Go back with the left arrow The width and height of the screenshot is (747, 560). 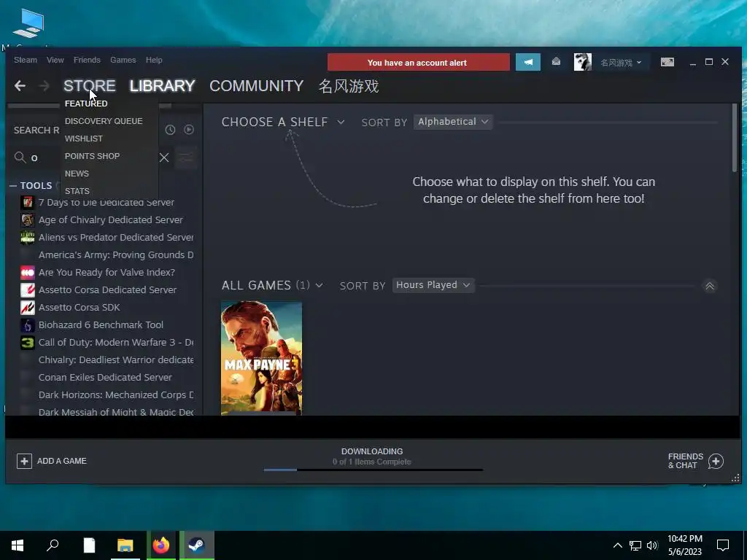coord(20,86)
